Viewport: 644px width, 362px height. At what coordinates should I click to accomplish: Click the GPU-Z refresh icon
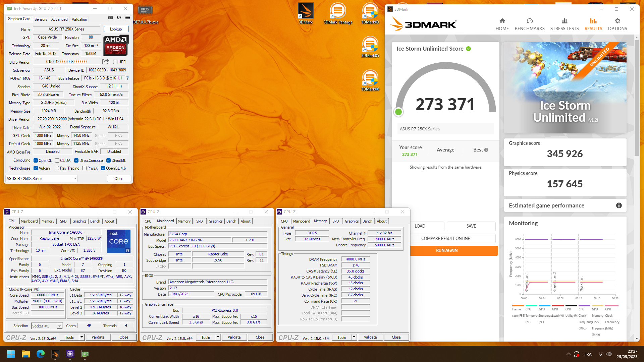tap(119, 18)
